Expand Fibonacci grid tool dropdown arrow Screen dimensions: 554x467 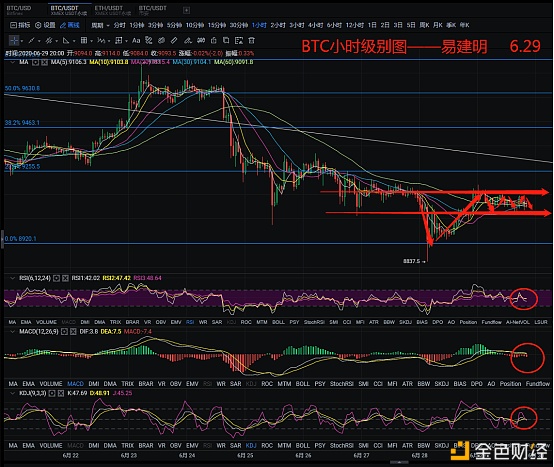tap(91, 41)
